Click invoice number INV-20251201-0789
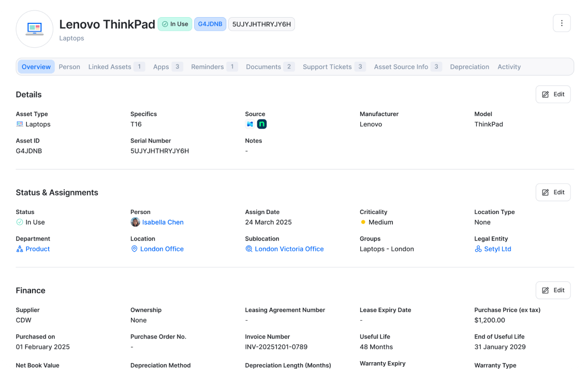Viewport: 588px width, 369px height. 276,347
